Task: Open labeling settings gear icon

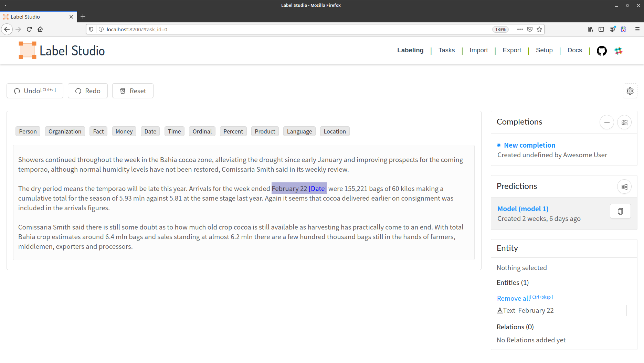Action: point(630,91)
